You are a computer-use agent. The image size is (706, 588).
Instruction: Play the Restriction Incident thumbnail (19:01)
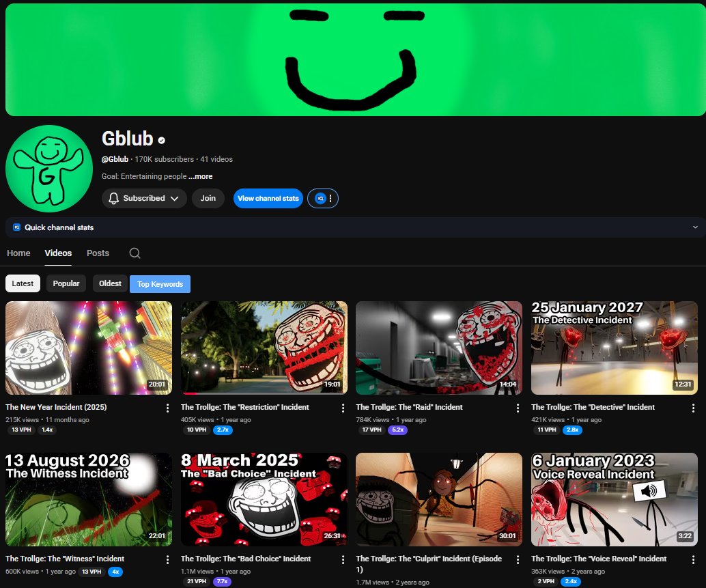point(264,348)
